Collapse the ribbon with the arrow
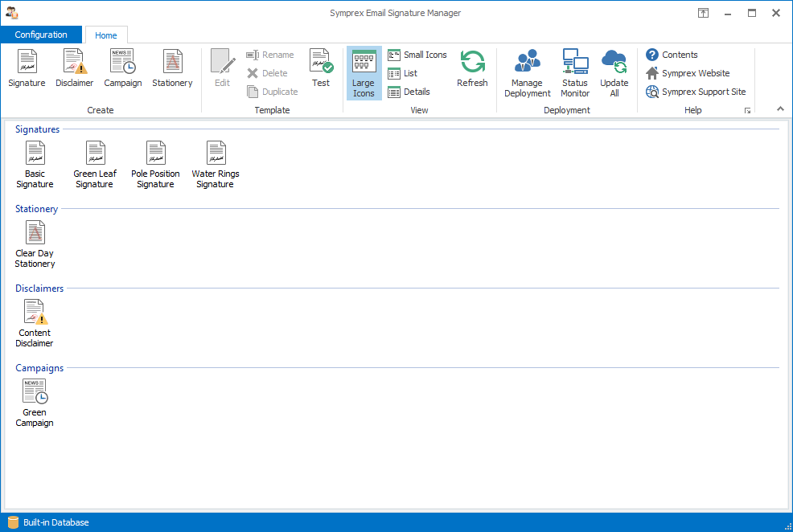This screenshot has width=793, height=532. (x=780, y=108)
